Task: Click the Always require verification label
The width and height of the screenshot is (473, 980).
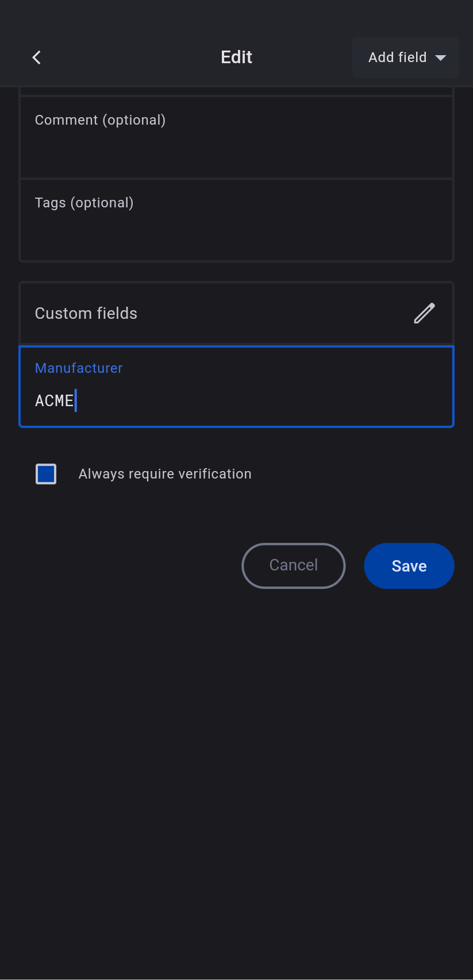Action: pos(165,474)
